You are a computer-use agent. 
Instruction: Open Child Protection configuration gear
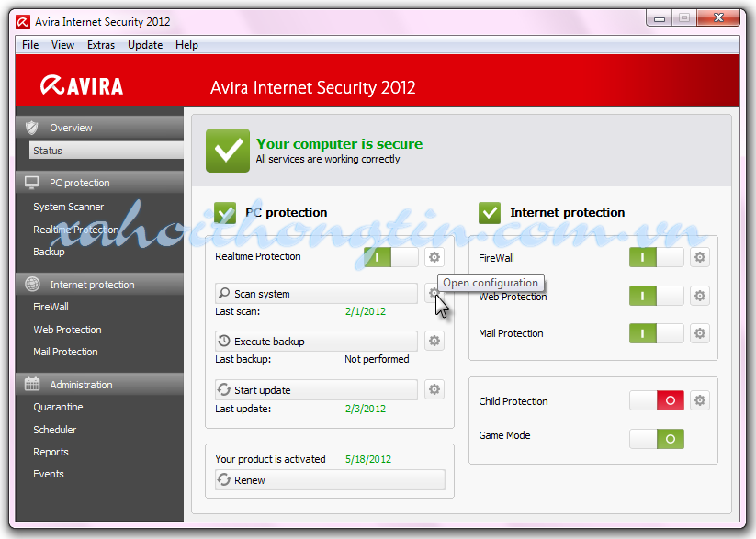click(x=700, y=400)
